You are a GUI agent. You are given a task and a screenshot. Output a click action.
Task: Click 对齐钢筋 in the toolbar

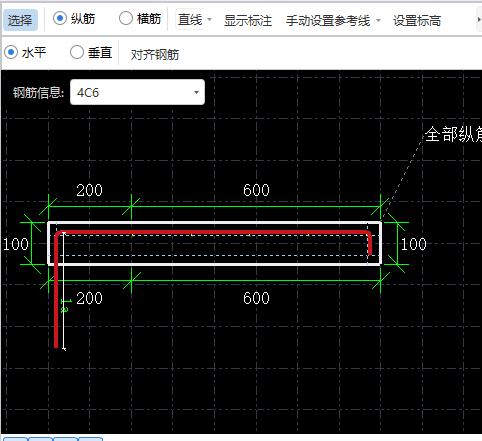pos(155,54)
